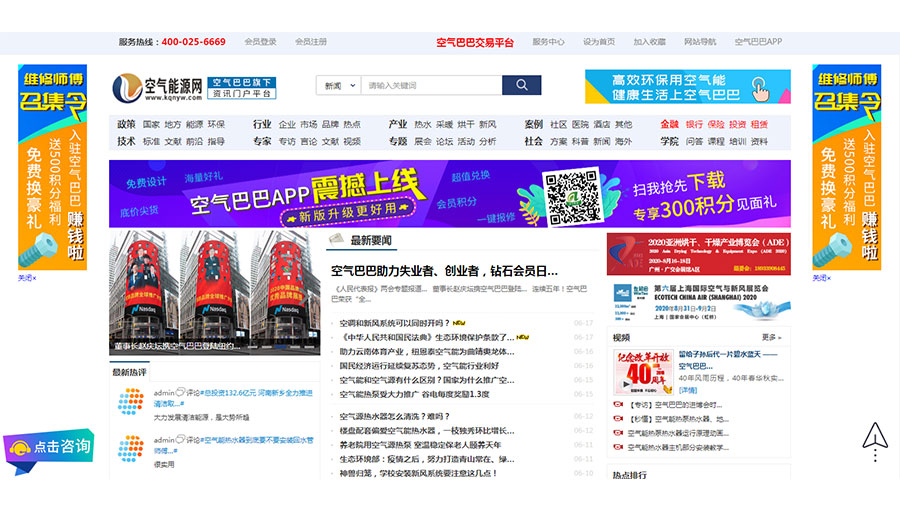Screen dimensions: 900x510
Task: Open the 空气巴巴交易平台 link
Action: (475, 42)
